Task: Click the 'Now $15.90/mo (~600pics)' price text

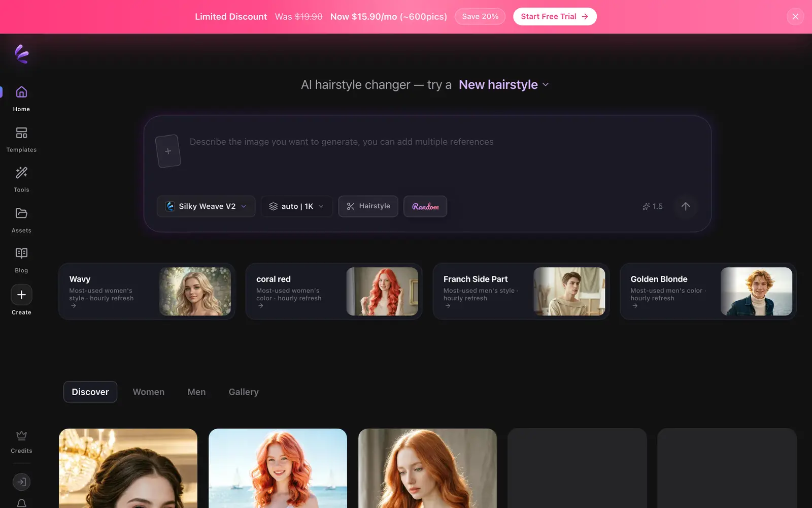Action: point(389,17)
